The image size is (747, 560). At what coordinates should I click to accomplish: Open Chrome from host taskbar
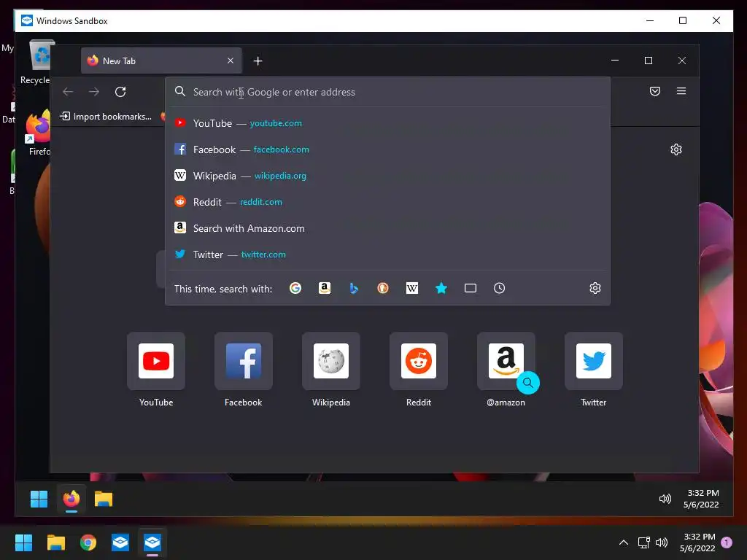[x=88, y=542]
